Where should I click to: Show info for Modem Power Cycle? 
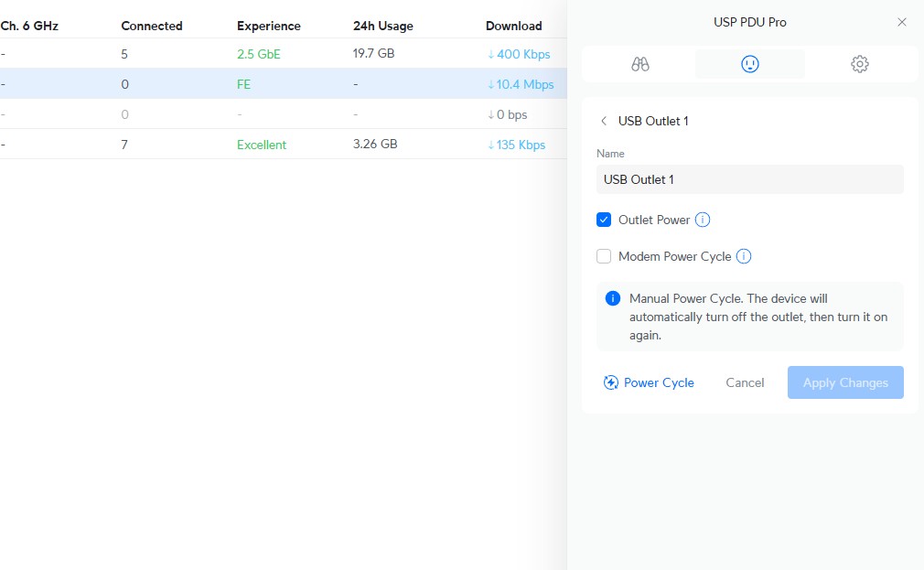click(x=744, y=256)
